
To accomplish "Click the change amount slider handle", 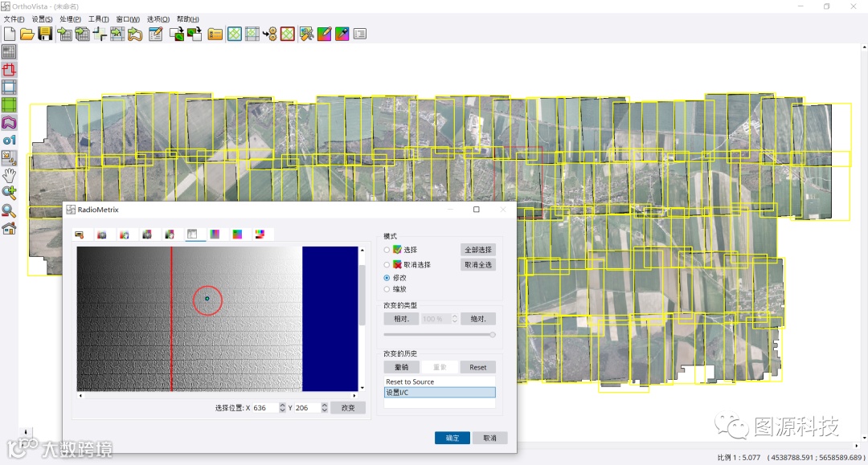I will (492, 335).
